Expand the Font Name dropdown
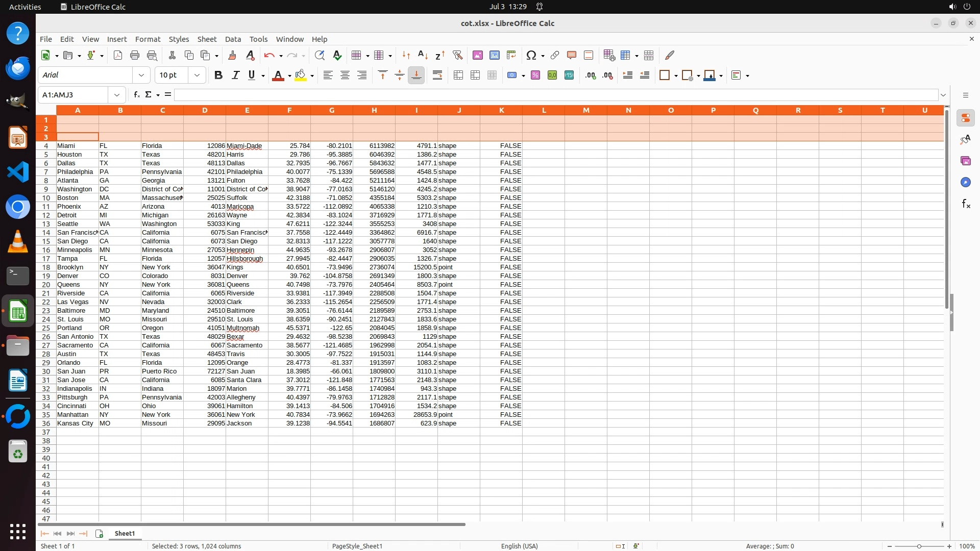 pyautogui.click(x=141, y=76)
